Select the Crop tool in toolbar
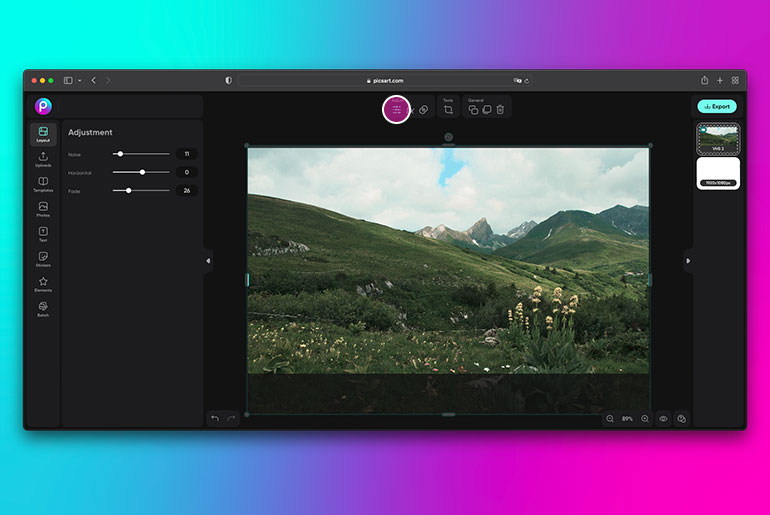The height and width of the screenshot is (515, 770). coord(448,109)
